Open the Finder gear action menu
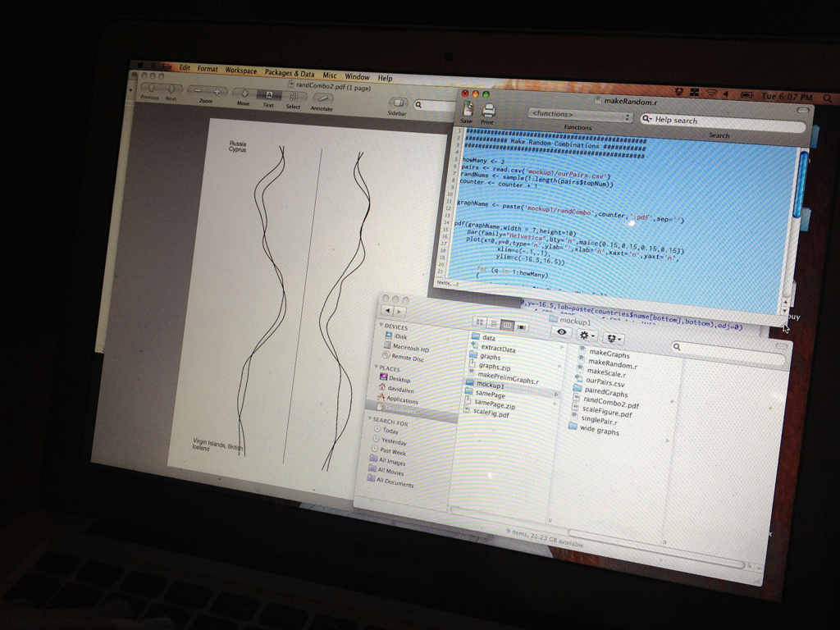Image resolution: width=840 pixels, height=630 pixels. click(587, 336)
